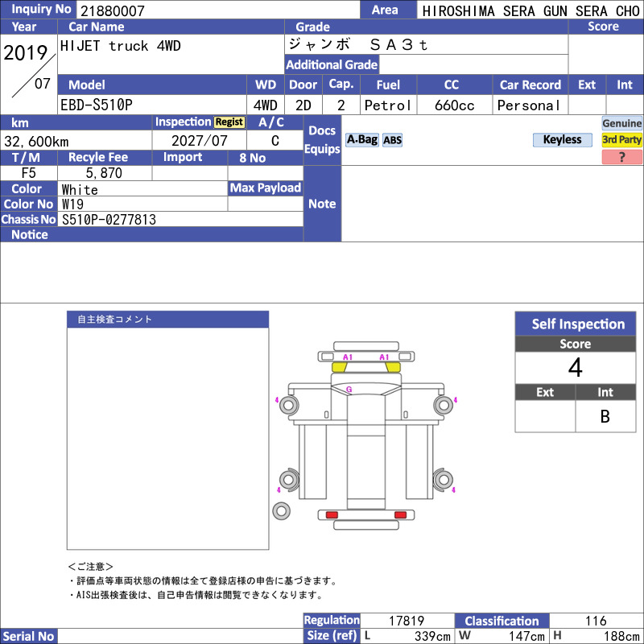
Task: Click the model code EBD-S510P
Action: [97, 105]
